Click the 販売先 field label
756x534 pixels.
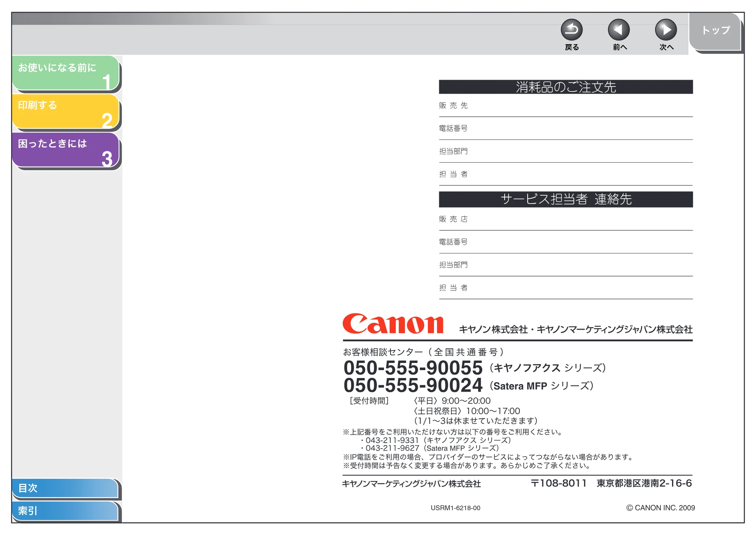point(453,105)
